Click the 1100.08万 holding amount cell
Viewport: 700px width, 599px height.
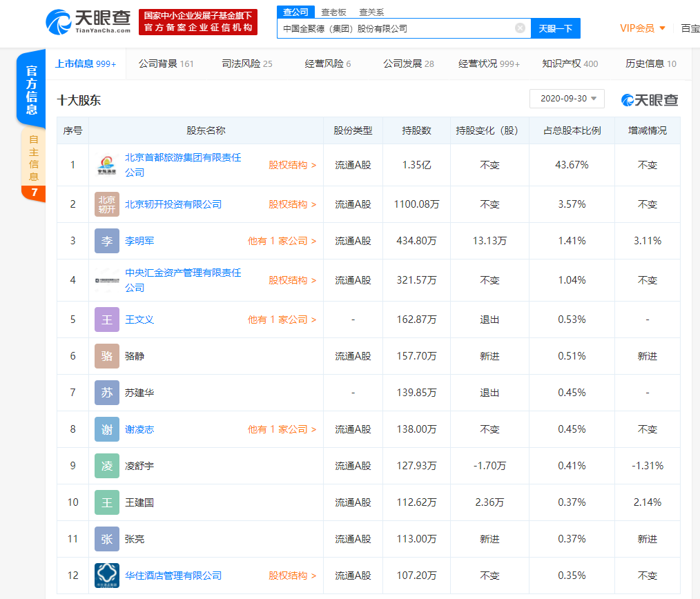pyautogui.click(x=416, y=204)
